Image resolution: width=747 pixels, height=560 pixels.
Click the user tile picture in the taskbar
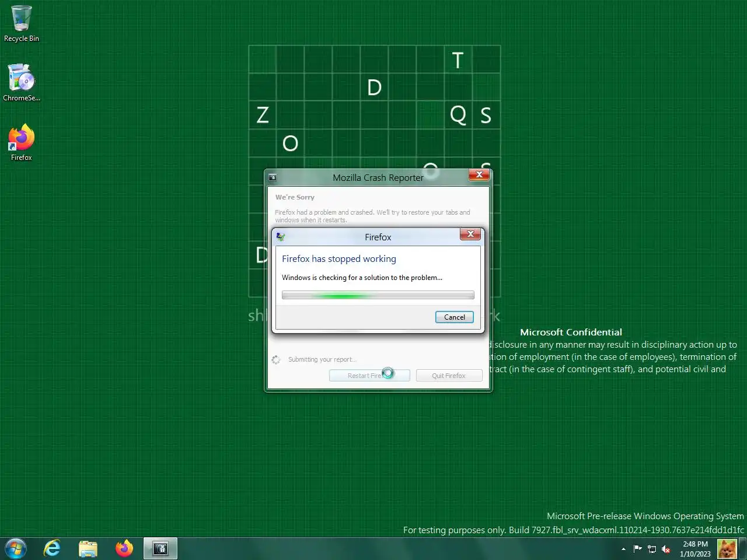coord(727,549)
